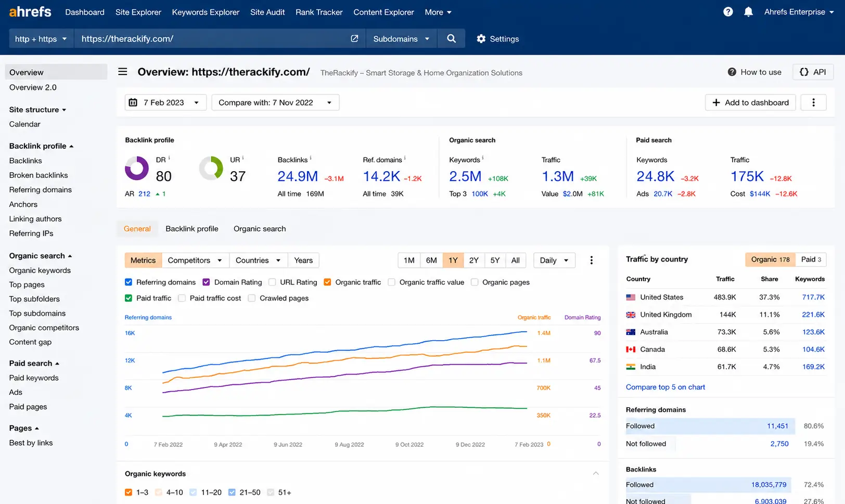Click the info icon next to Backlinks
The width and height of the screenshot is (845, 504).
click(311, 158)
